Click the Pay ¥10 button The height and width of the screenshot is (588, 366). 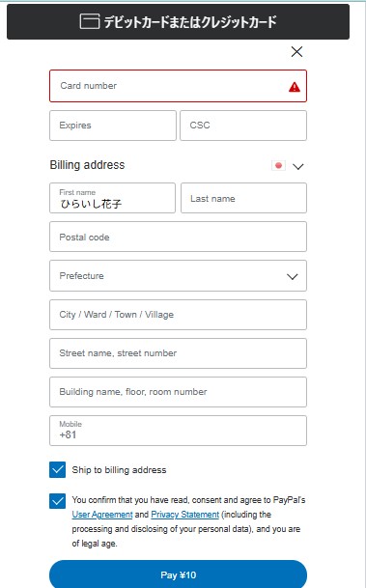coord(178,574)
